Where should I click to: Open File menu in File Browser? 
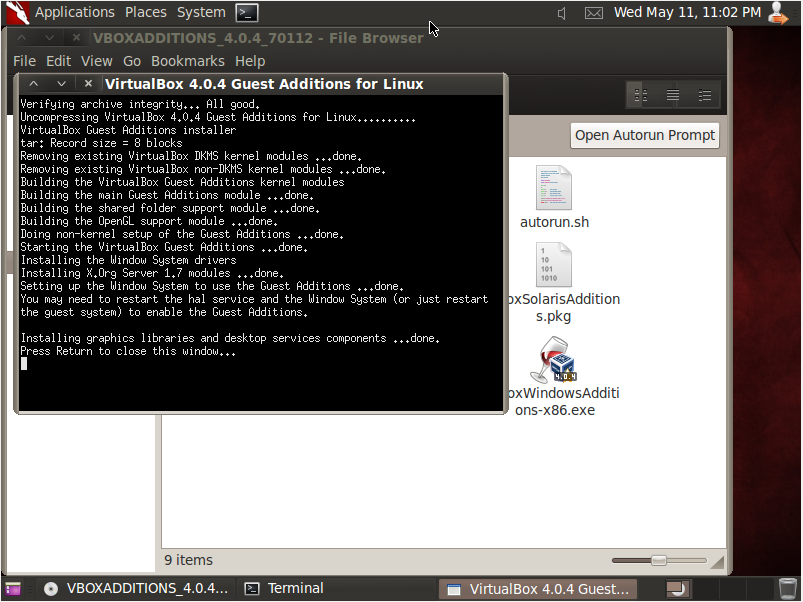(25, 61)
